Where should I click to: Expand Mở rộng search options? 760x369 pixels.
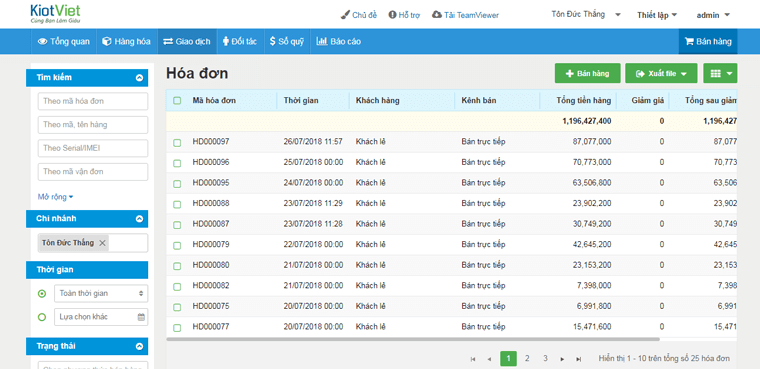click(55, 197)
